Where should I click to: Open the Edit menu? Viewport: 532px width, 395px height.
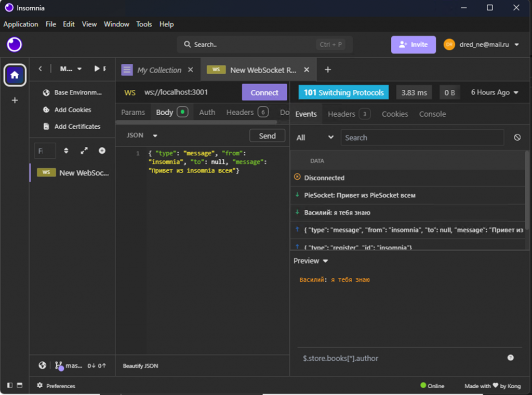click(x=69, y=24)
